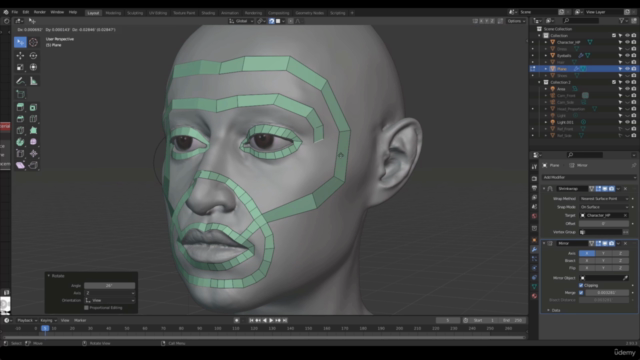Screen dimensions: 640x360
Task: Open the Modifier properties wrench tab
Action: pyautogui.click(x=534, y=249)
